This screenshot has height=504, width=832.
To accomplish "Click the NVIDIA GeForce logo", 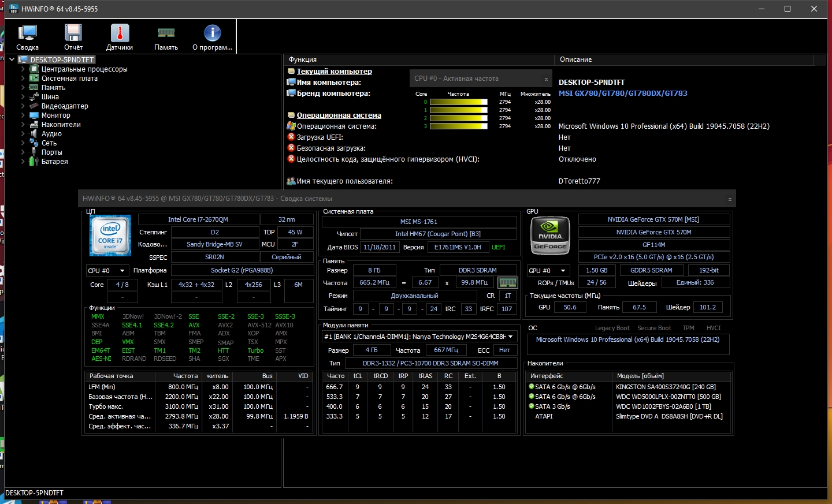I will click(x=551, y=236).
